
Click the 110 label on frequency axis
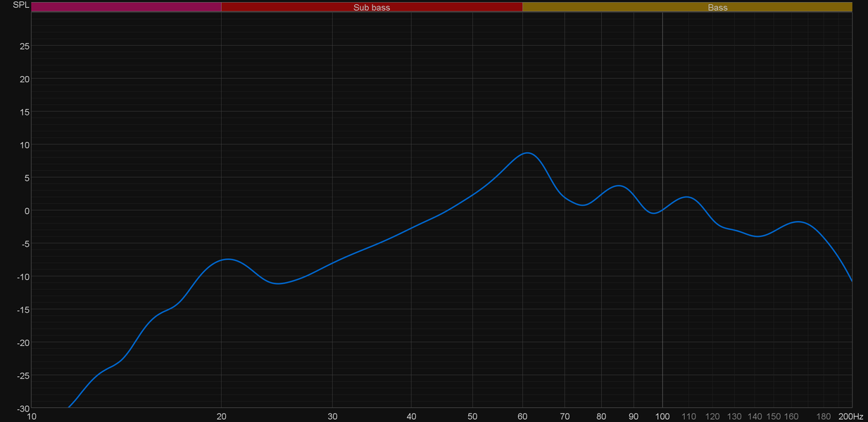[x=688, y=417]
